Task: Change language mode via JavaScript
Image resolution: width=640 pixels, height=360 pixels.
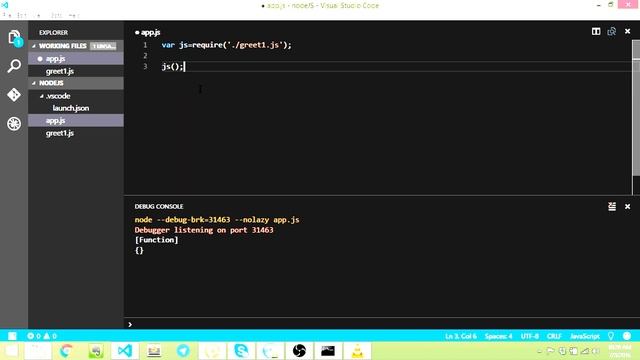Action: pyautogui.click(x=584, y=336)
